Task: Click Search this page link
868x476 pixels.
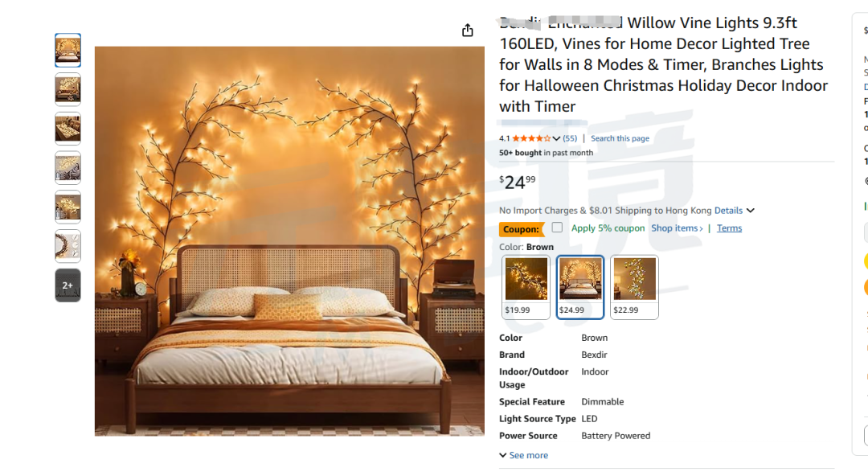Action: click(x=620, y=138)
